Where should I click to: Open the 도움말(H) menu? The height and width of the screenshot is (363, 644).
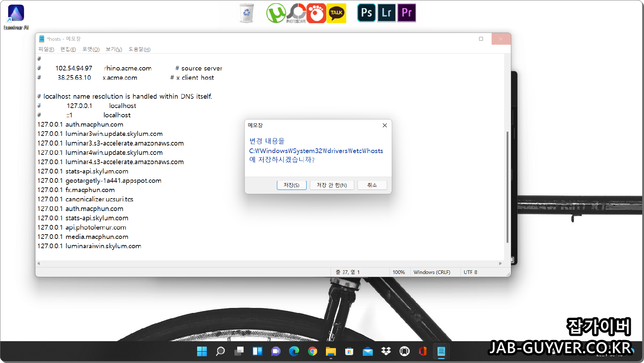point(140,49)
